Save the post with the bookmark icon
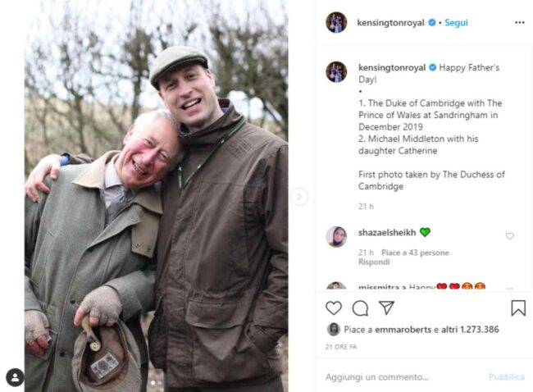 tap(517, 308)
